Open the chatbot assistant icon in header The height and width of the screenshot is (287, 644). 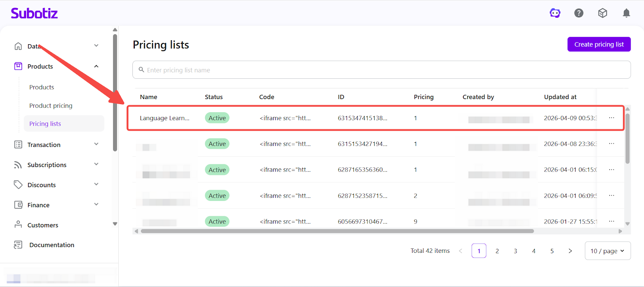[x=555, y=13]
